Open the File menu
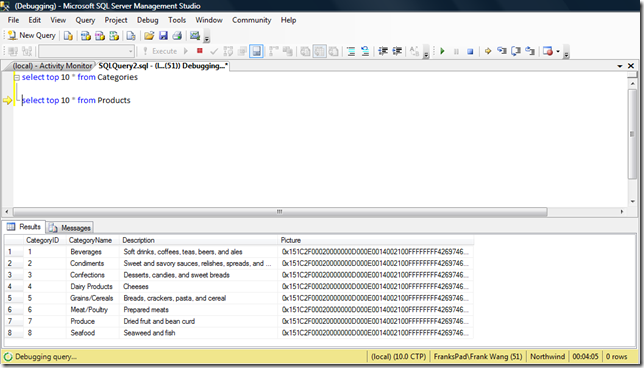The image size is (644, 368). pos(13,20)
